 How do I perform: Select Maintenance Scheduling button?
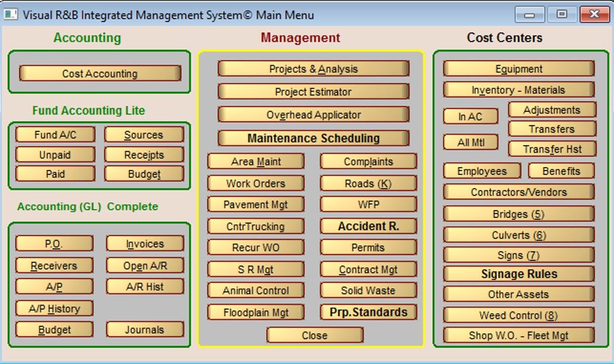313,138
